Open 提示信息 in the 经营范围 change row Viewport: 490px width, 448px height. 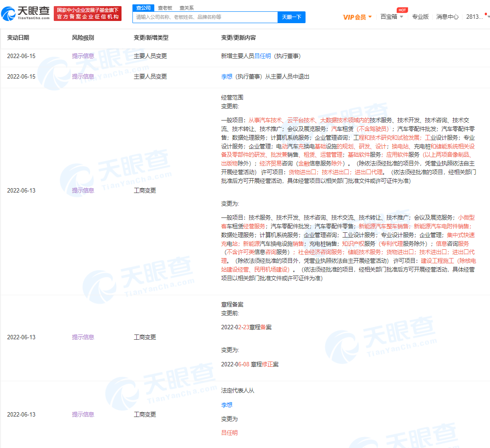click(x=83, y=191)
